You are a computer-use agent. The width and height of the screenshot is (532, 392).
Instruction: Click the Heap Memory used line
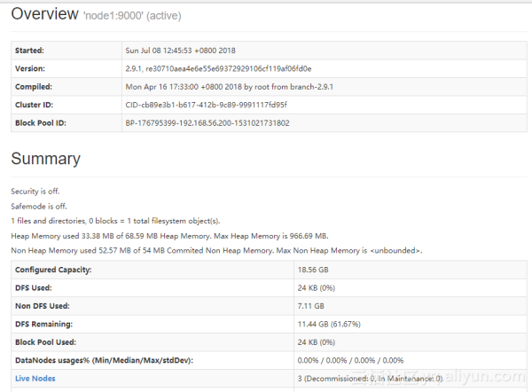(x=169, y=236)
